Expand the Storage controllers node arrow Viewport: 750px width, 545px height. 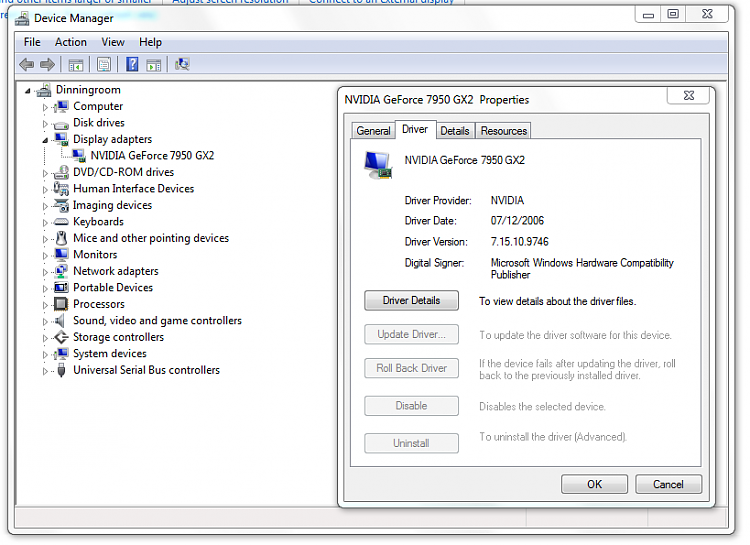tap(45, 338)
